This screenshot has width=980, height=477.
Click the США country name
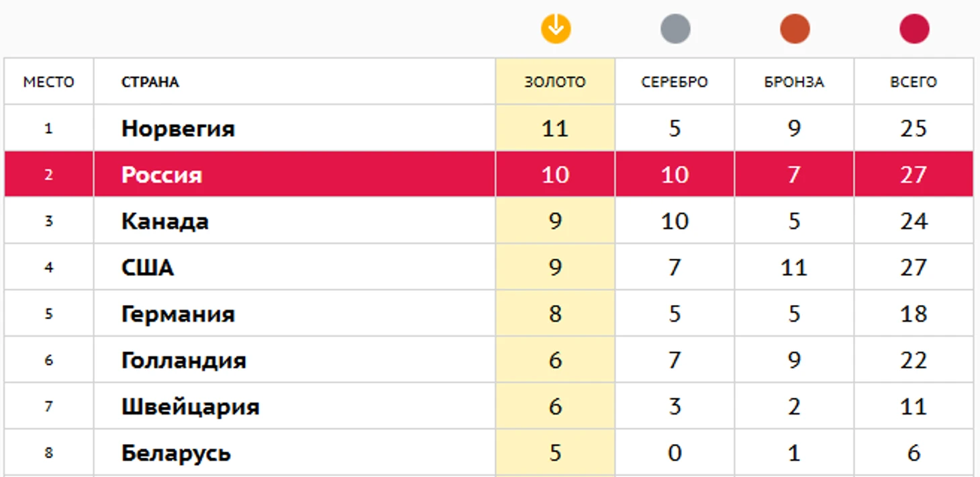[x=148, y=267]
